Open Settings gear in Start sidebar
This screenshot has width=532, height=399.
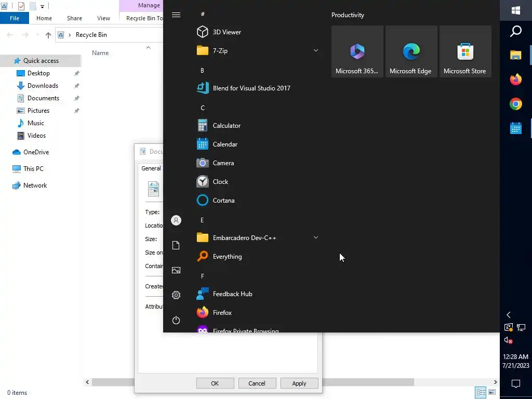tap(176, 295)
